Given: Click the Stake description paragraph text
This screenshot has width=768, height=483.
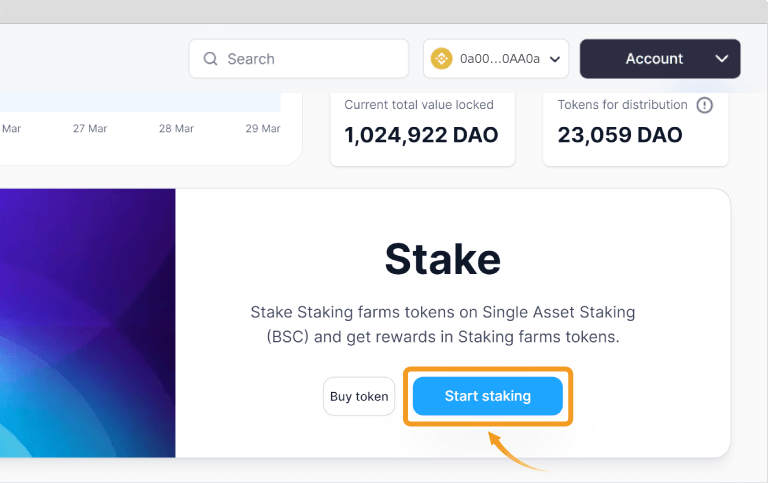Looking at the screenshot, I should (443, 324).
